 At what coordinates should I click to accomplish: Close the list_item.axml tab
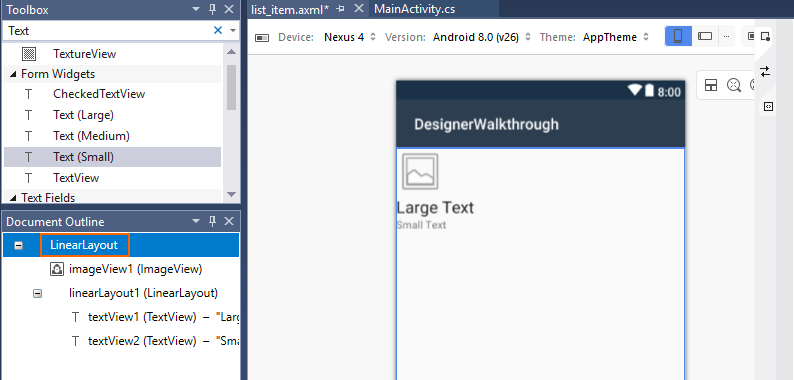[x=359, y=9]
